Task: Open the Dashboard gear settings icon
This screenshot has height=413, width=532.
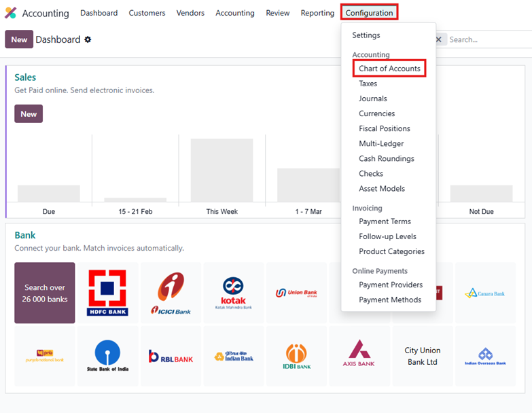Action: (x=88, y=40)
